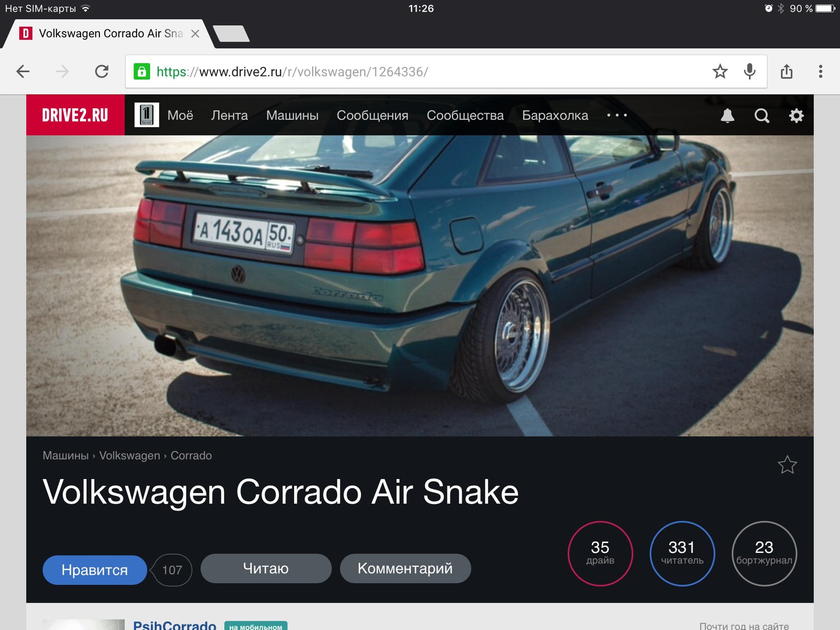
Task: Open browser three-dot menu
Action: click(x=820, y=71)
